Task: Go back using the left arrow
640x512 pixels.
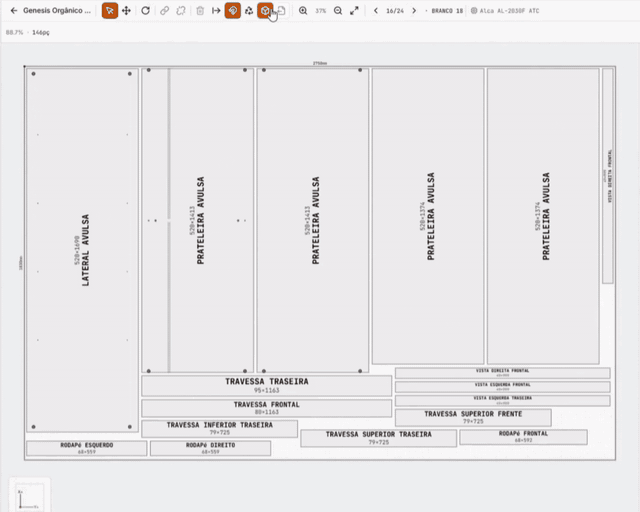Action: coord(13,11)
